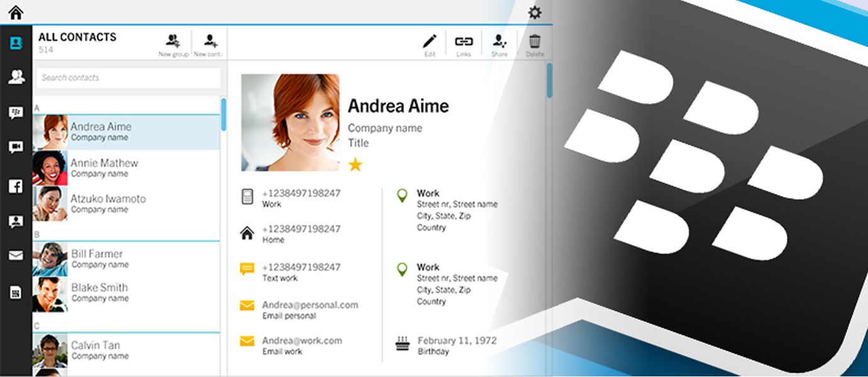Select Annie Mathew in the contact list

pos(126,168)
